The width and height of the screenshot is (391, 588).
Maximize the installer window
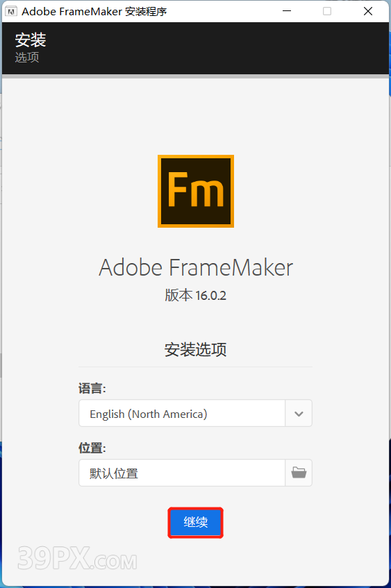[x=327, y=11]
